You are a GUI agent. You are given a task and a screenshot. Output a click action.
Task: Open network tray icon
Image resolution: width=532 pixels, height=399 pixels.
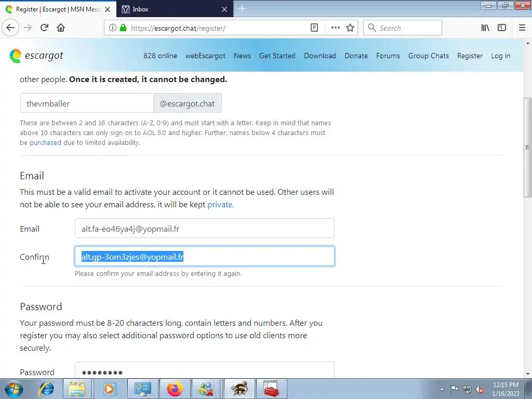point(467,389)
